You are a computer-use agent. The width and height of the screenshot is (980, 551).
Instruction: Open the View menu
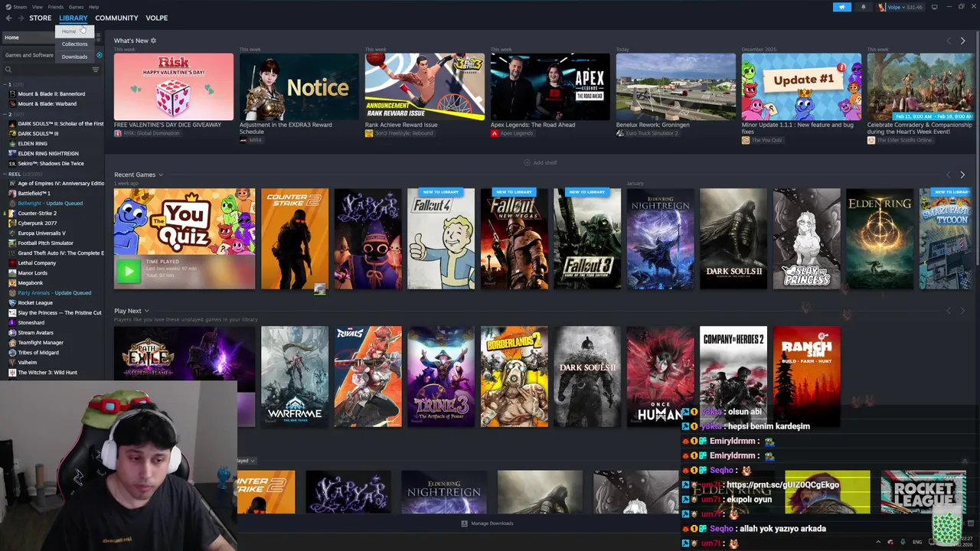[38, 7]
